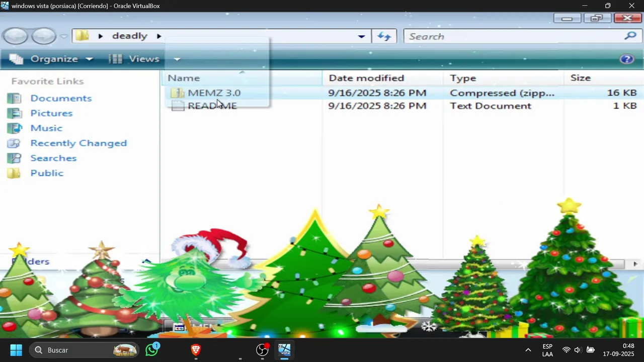Screen dimensions: 644x362
Task: Click the folder icon in address bar
Action: tap(83, 36)
